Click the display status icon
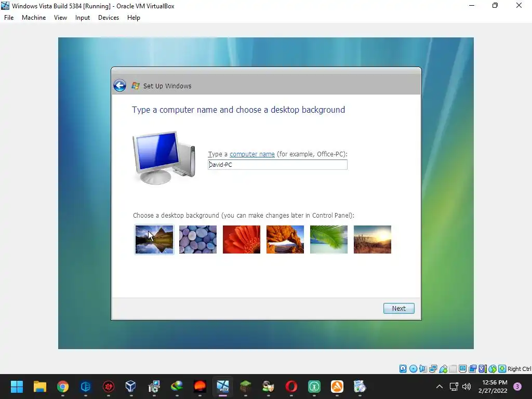 pyautogui.click(x=462, y=368)
